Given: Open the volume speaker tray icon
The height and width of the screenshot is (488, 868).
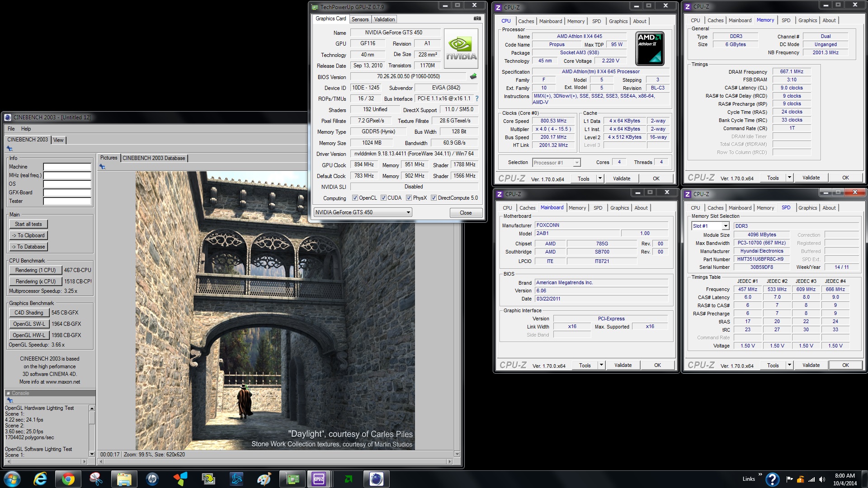Looking at the screenshot, I should tap(822, 479).
